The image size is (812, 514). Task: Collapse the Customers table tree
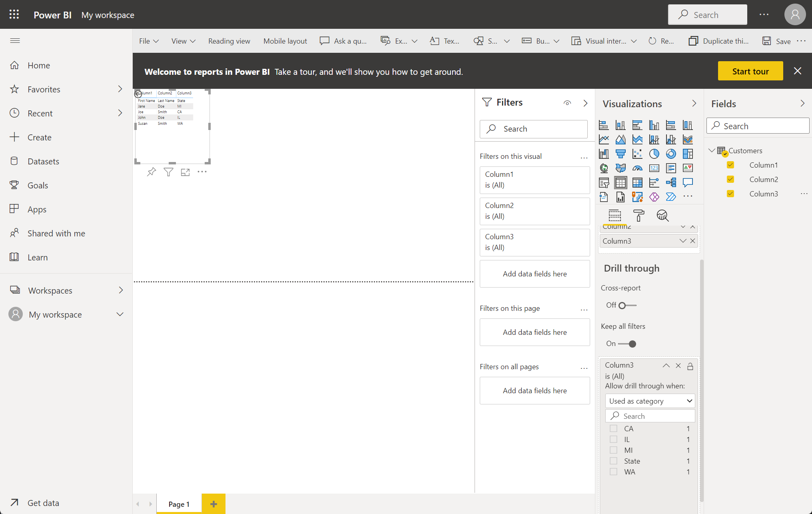(x=712, y=150)
